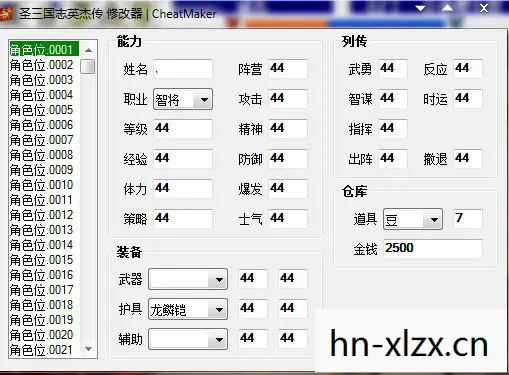The height and width of the screenshot is (375, 509).
Task: Click the 指挥 command input field
Action: coord(393,129)
